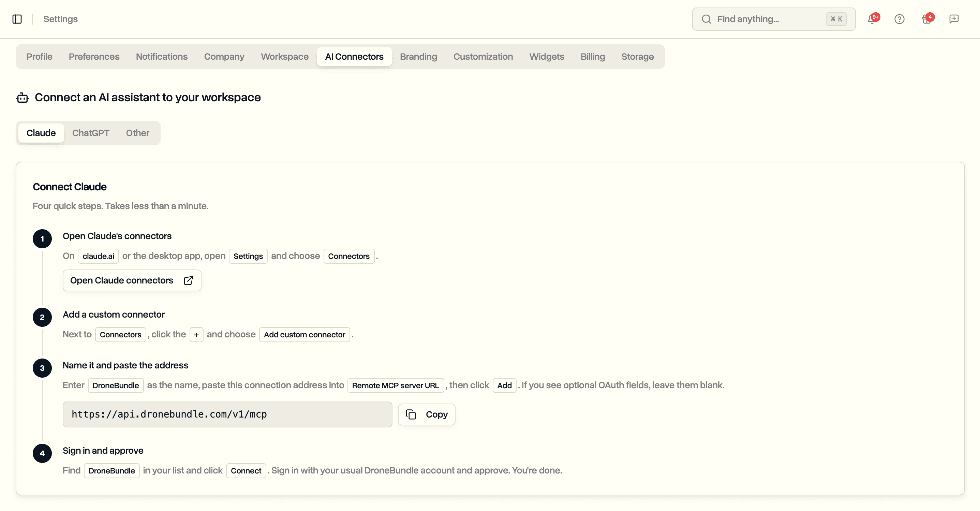Viewport: 980px width, 511px height.
Task: Click the Name it and paste the address title
Action: click(x=125, y=365)
